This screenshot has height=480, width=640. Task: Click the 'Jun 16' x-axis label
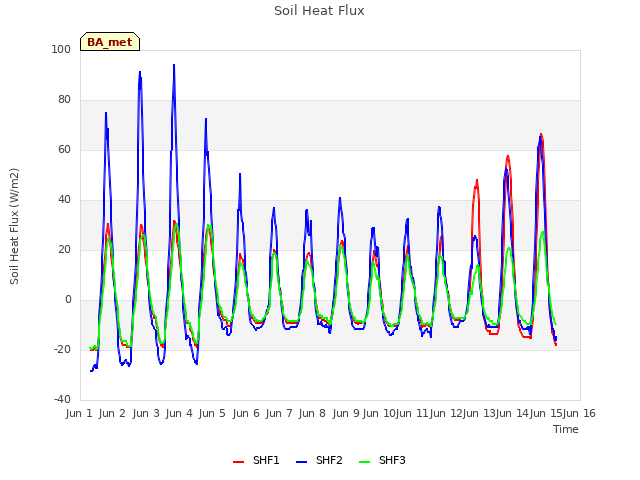(579, 413)
